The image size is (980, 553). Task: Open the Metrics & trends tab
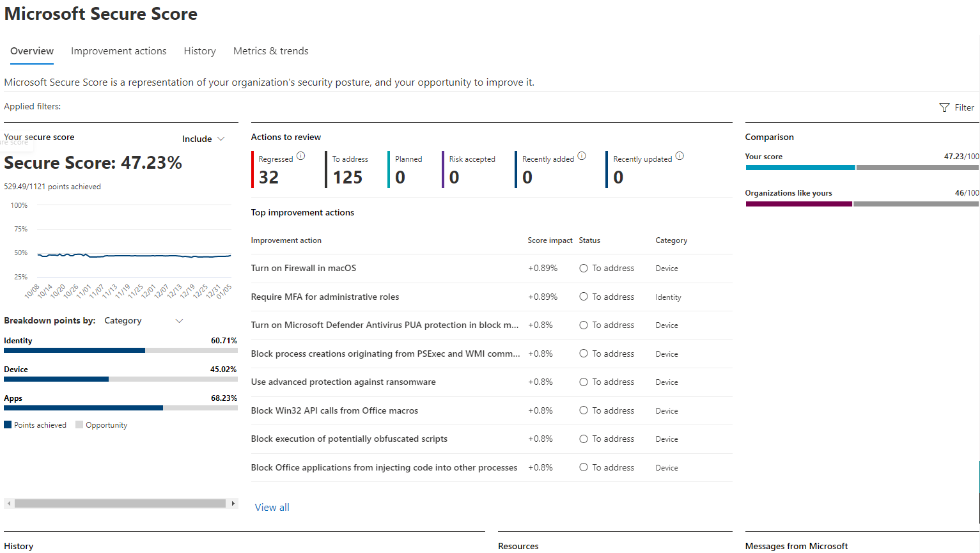click(x=270, y=51)
